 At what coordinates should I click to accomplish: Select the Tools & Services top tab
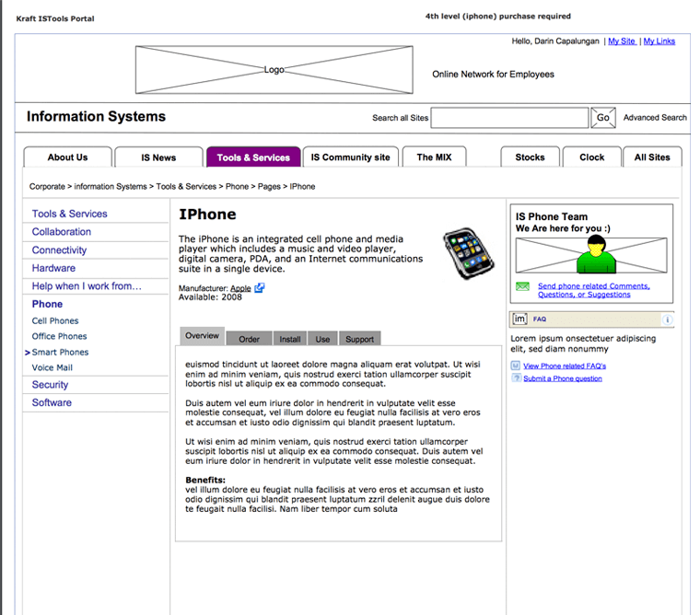253,157
